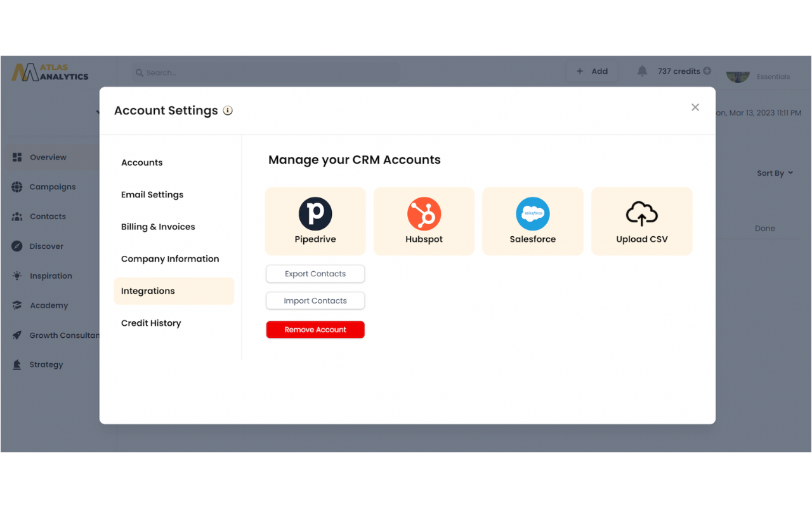The image size is (812, 508).
Task: Click the Discover compass icon in sidebar
Action: point(17,246)
